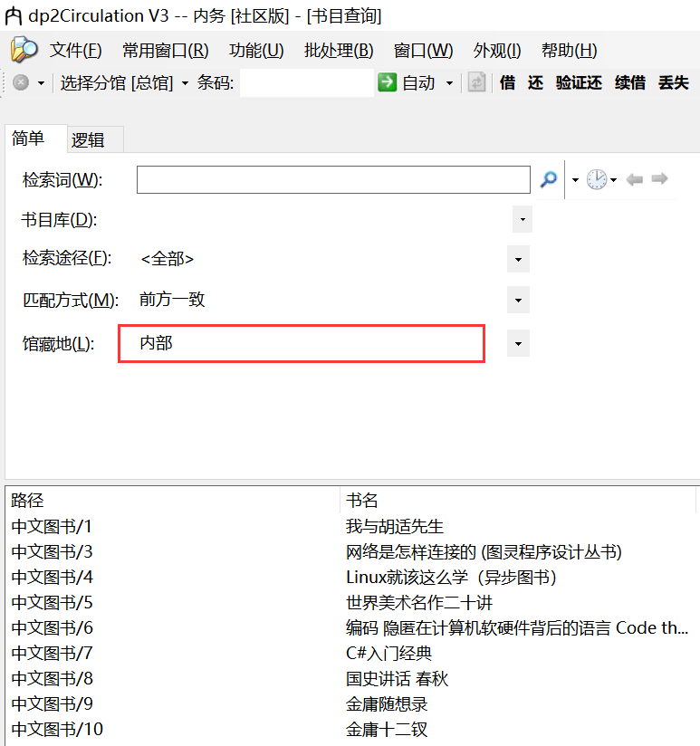
Task: Click the clock history icon
Action: [x=596, y=179]
